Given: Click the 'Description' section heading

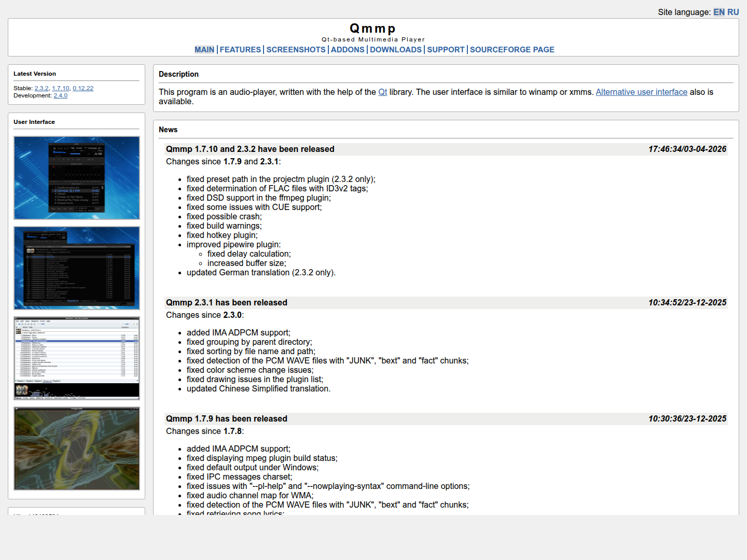Looking at the screenshot, I should click(178, 74).
